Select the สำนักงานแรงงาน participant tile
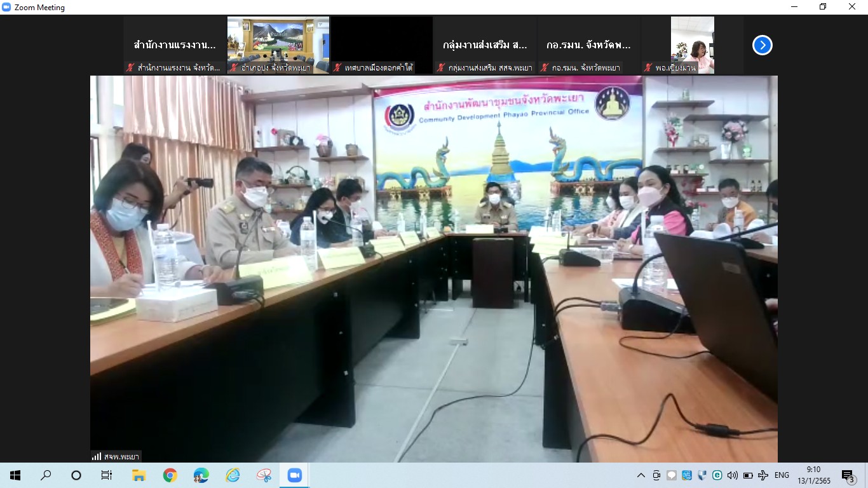 coord(175,45)
